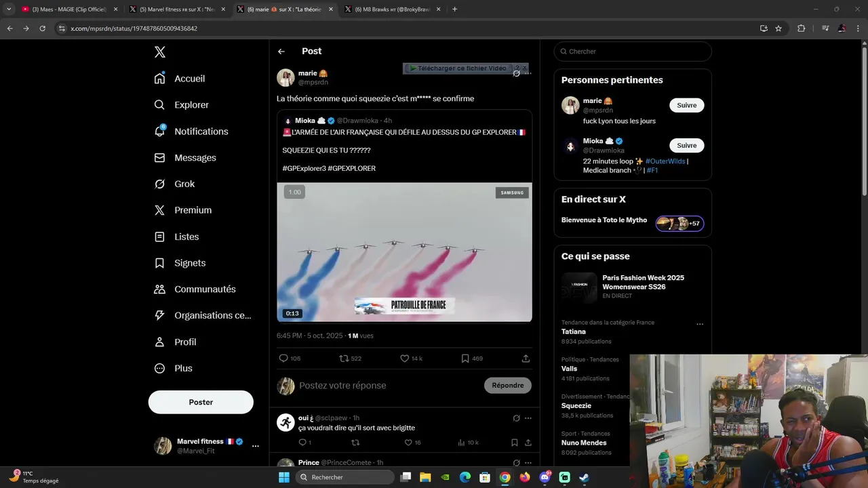Open Paris Fashion Week 2025 event
Screen dimensions: 868x488
[x=633, y=287]
